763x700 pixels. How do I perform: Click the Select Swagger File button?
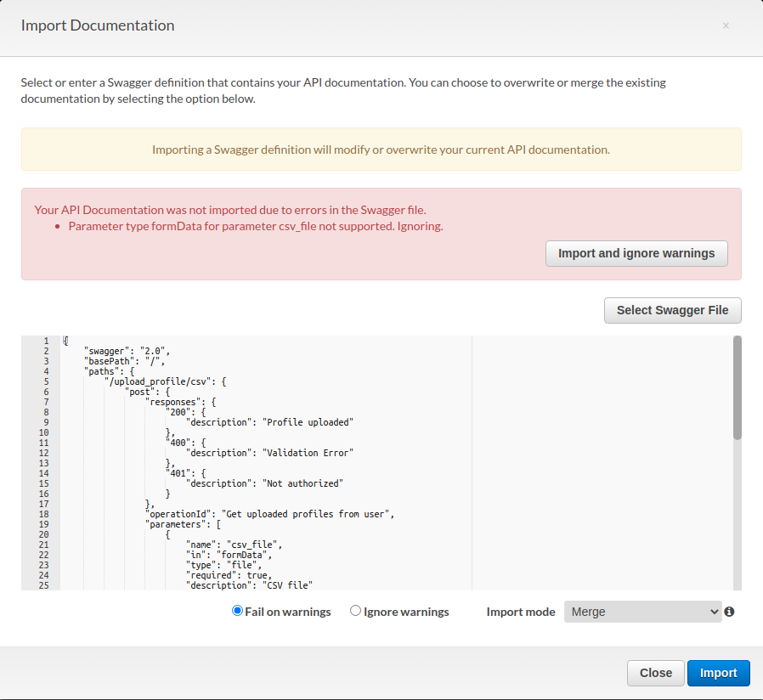click(672, 310)
